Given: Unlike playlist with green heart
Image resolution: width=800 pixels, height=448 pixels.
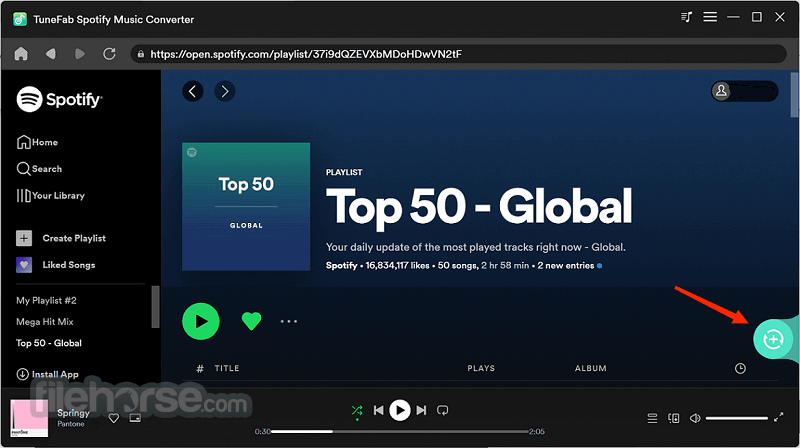Looking at the screenshot, I should [251, 321].
